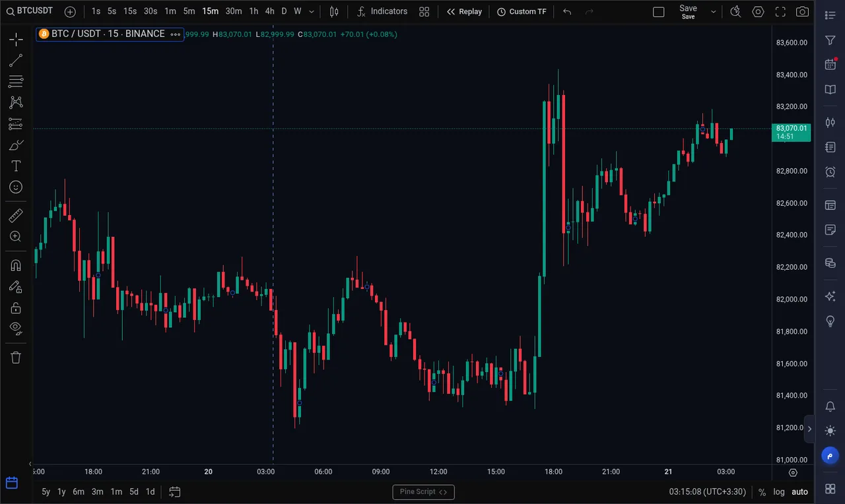
Task: Choose the chart patterns tool
Action: pos(16,102)
